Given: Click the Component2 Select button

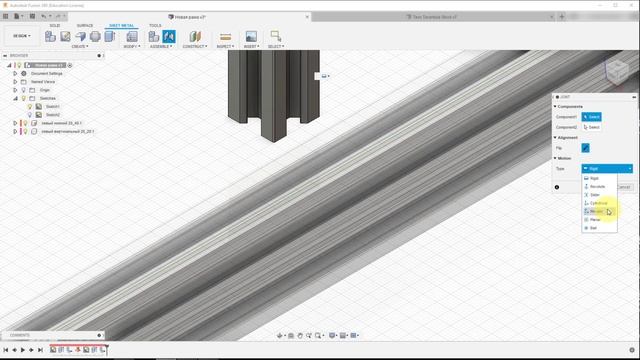Looking at the screenshot, I should (591, 127).
